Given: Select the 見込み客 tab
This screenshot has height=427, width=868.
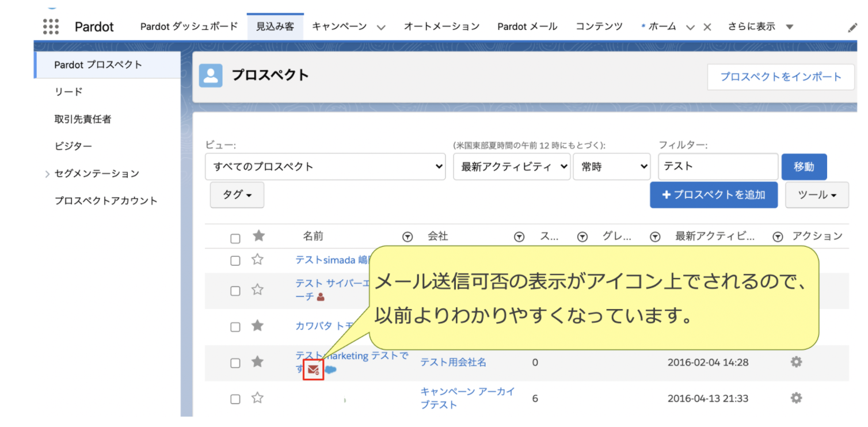Looking at the screenshot, I should coord(275,26).
